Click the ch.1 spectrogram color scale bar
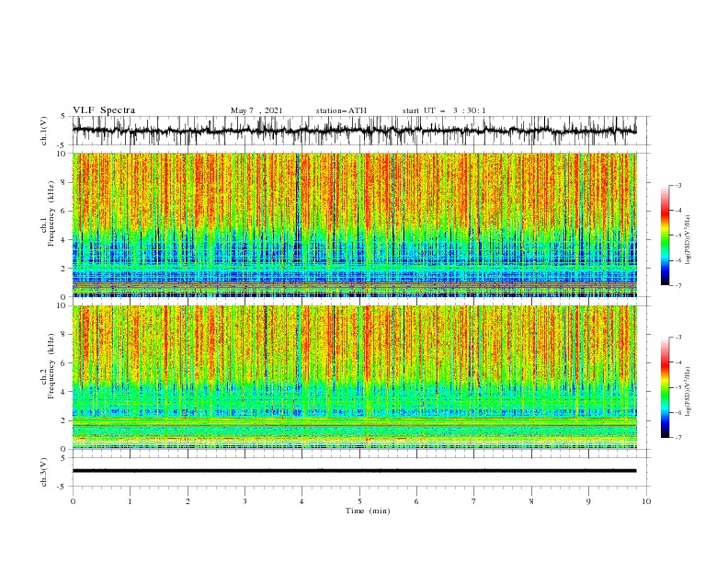This screenshot has width=728, height=563. pos(665,235)
